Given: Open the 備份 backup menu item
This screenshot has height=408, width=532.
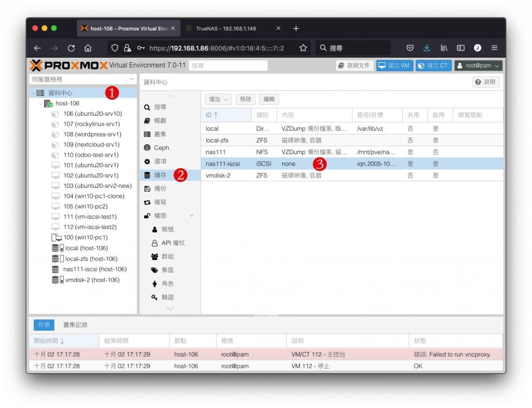Looking at the screenshot, I should [170, 188].
